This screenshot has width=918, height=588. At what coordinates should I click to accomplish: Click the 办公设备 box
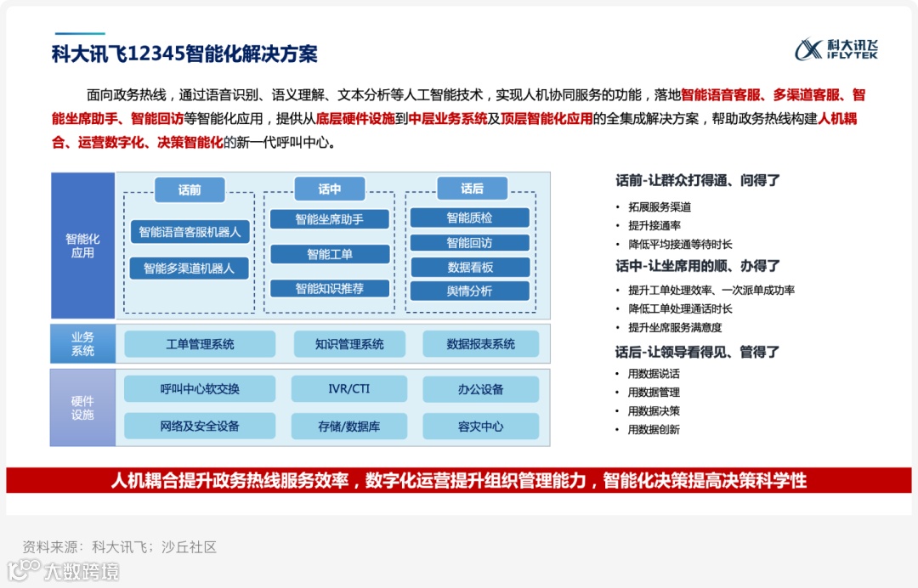point(480,389)
